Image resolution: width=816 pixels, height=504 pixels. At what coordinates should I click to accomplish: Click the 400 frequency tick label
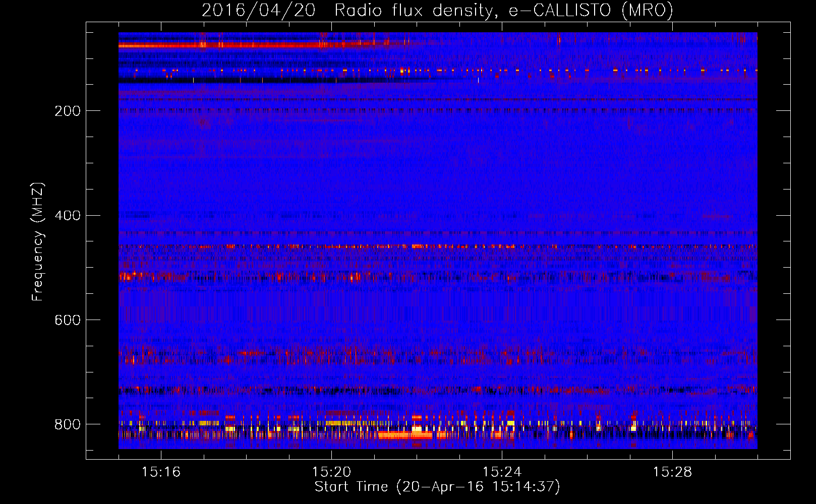point(68,216)
